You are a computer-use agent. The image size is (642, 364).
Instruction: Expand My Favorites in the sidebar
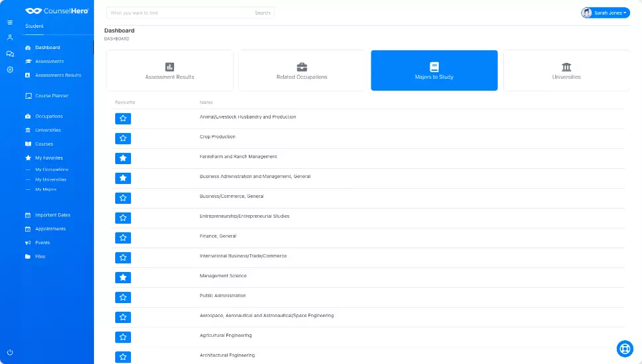point(49,158)
